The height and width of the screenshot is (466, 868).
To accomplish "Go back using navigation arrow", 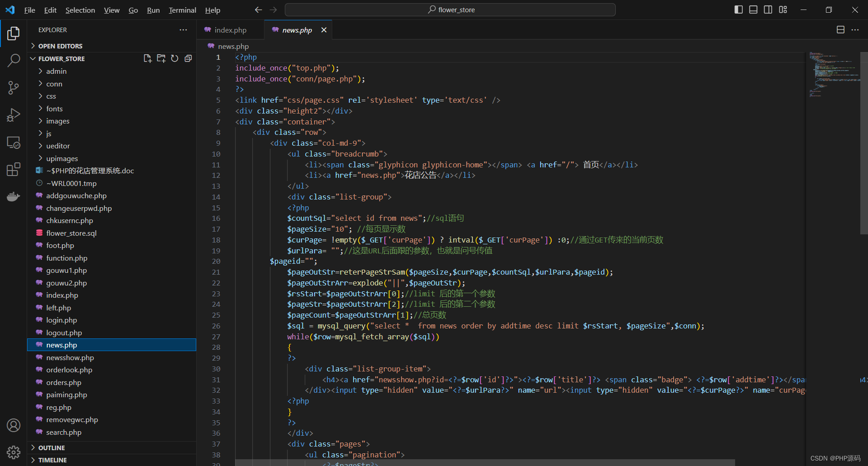I will click(258, 10).
